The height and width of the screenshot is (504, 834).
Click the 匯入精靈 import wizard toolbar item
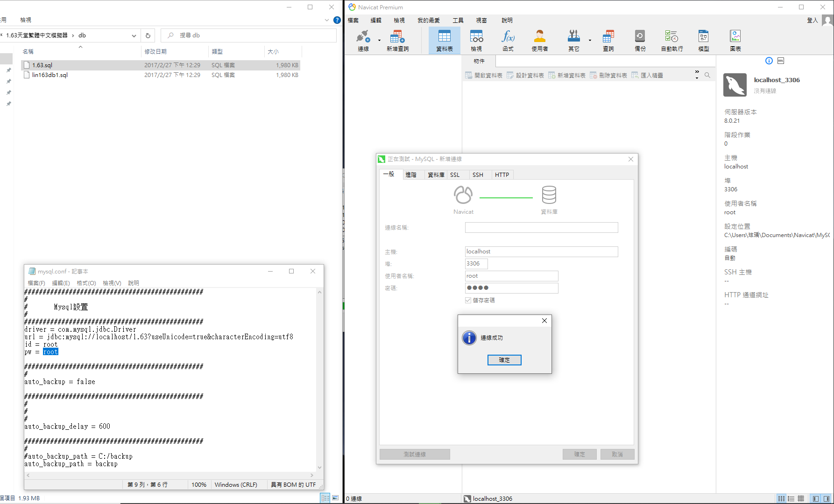647,75
